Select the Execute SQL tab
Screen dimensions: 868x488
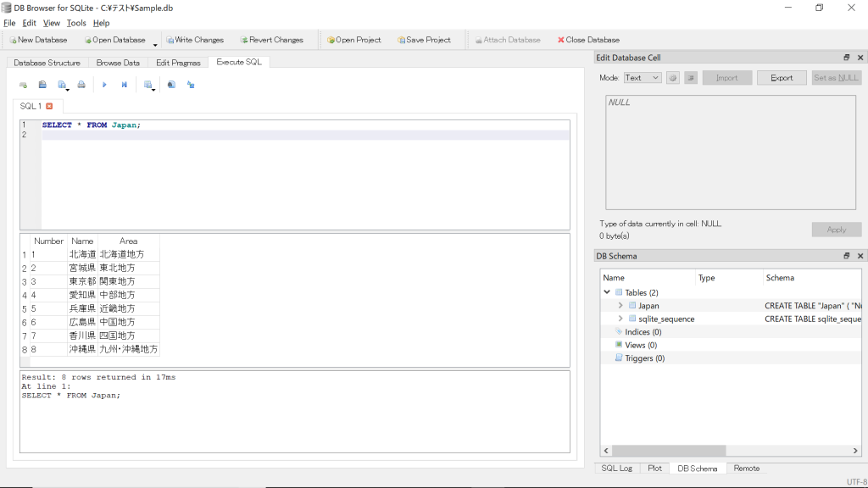pyautogui.click(x=239, y=62)
